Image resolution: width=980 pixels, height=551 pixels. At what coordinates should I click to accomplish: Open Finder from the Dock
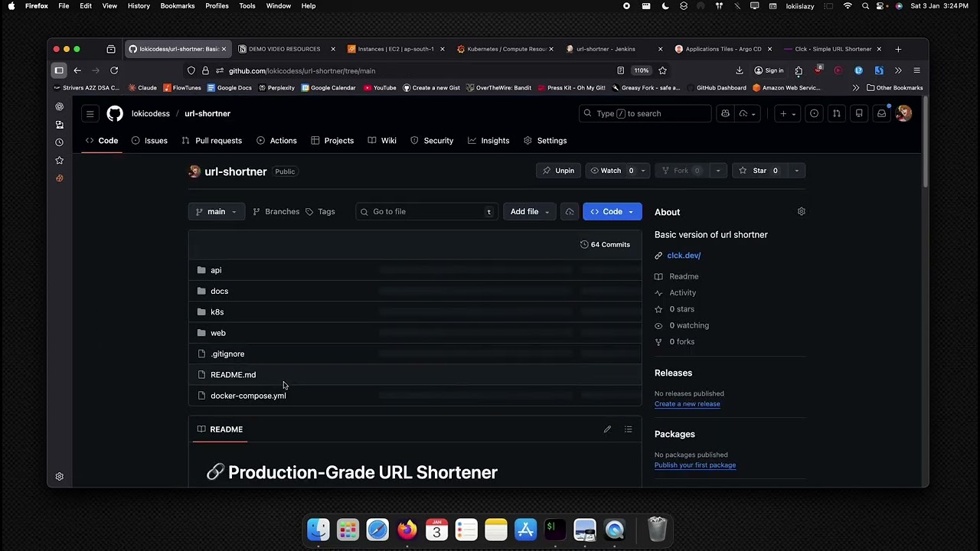(x=318, y=530)
